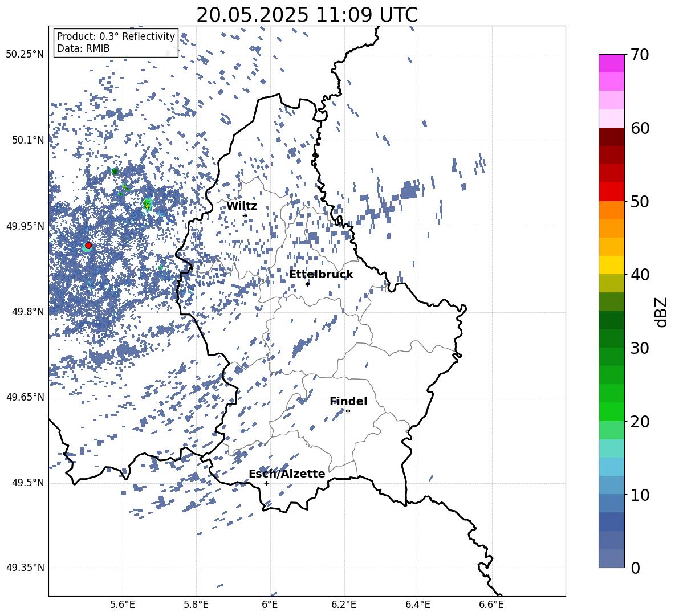Click the 49.95°N latitude label
675x616 pixels.
click(25, 226)
